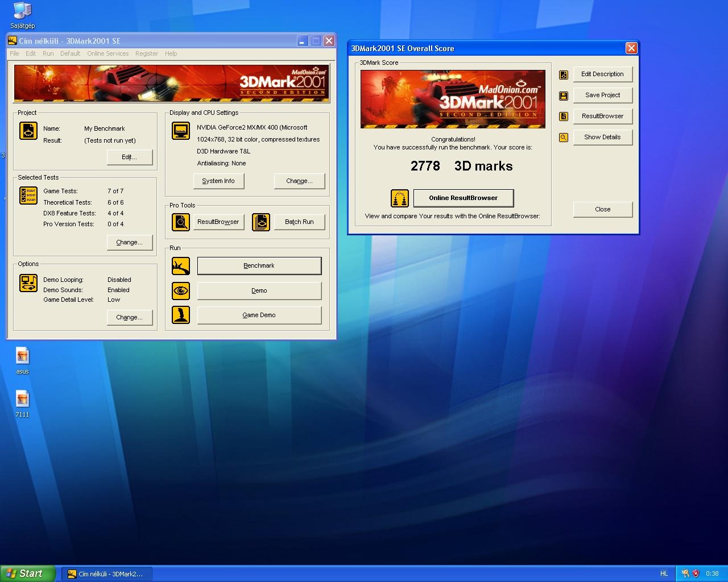Open the Register menu
Image resolution: width=728 pixels, height=582 pixels.
[147, 53]
